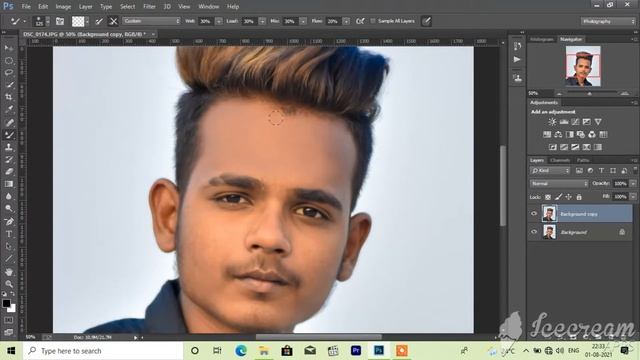Toggle the Brush panel from options bar

pos(60,21)
